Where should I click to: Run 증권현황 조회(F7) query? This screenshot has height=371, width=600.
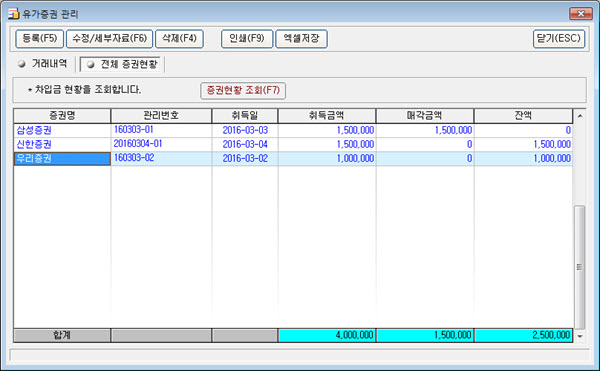coord(243,91)
